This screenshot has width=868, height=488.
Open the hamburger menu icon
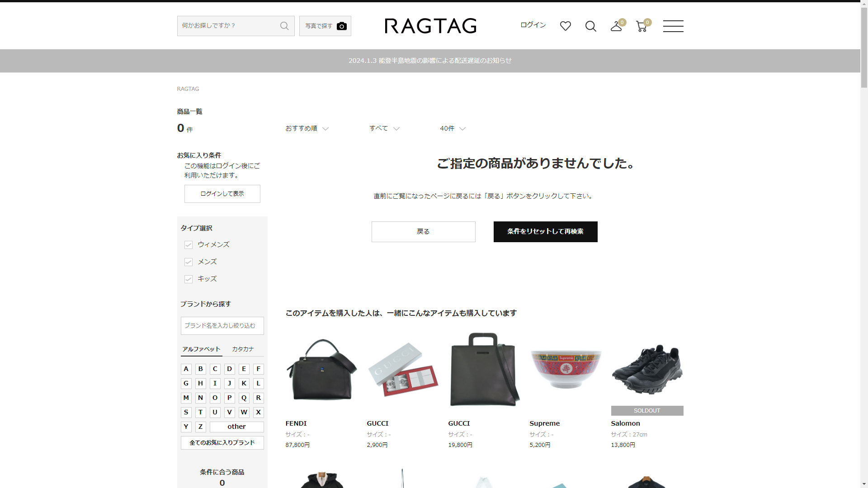673,26
